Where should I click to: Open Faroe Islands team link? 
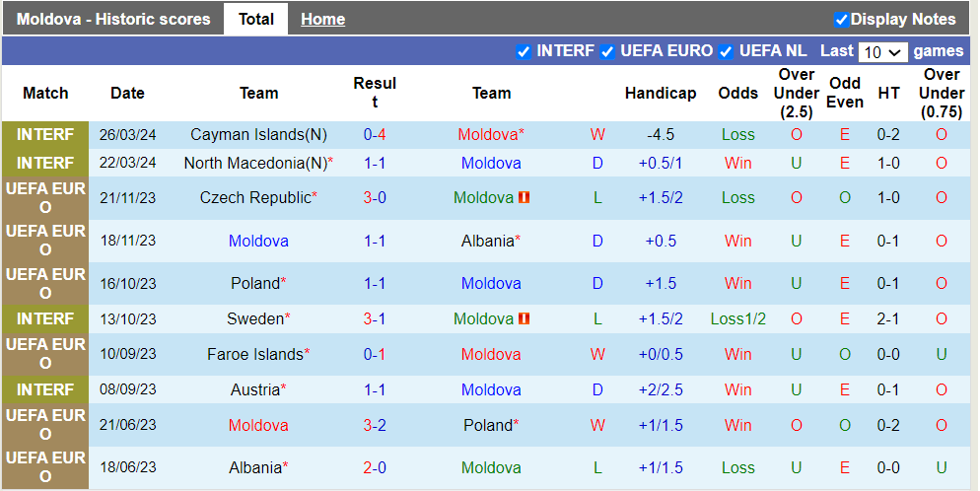coord(254,354)
